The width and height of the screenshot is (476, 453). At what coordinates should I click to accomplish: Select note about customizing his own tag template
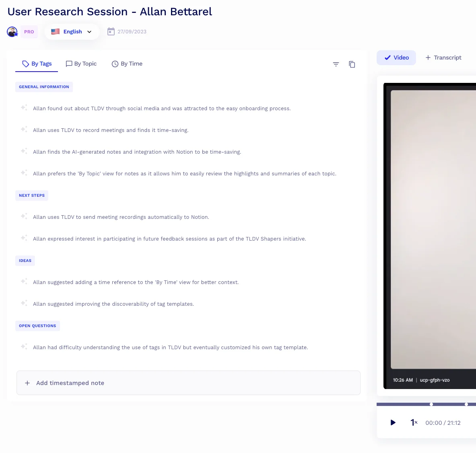(x=170, y=347)
